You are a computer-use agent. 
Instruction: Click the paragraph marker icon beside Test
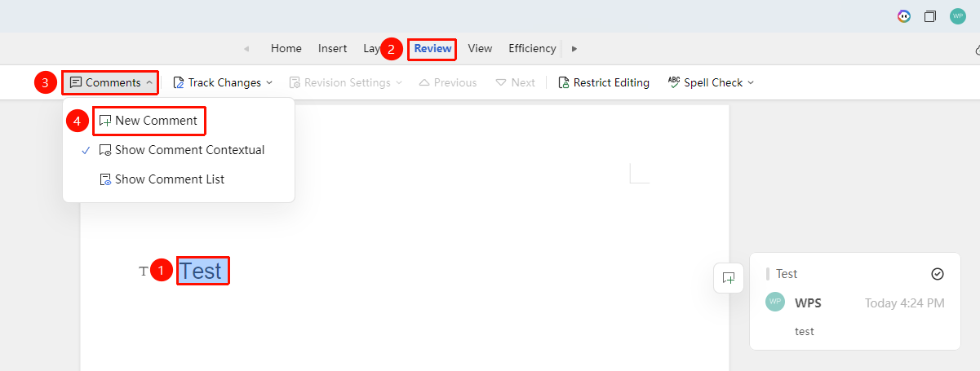pos(144,271)
